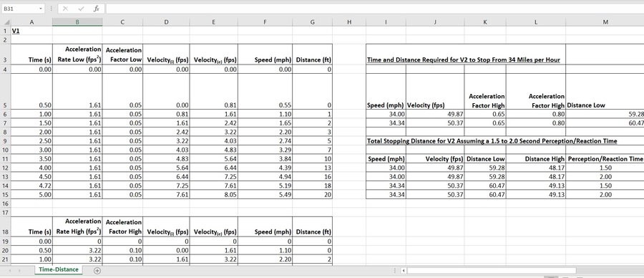The image size is (644, 278).
Task: Click the Distance High header in L11
Action: pyautogui.click(x=535, y=159)
